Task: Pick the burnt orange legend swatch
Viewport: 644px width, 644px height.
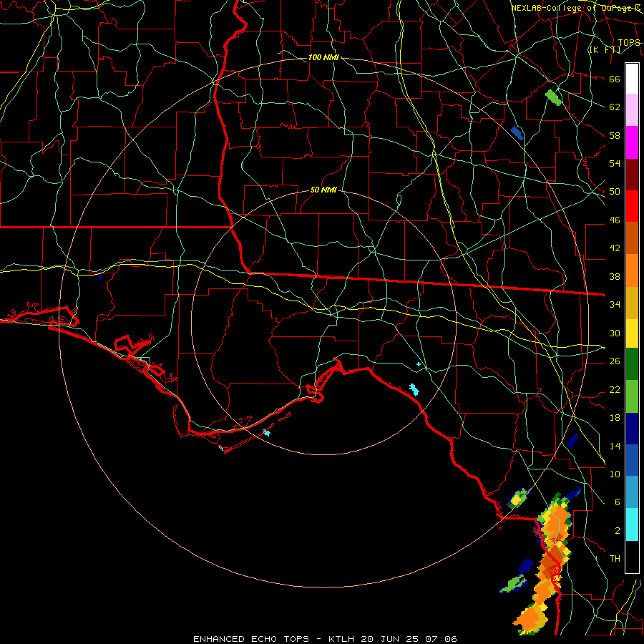Action: [x=632, y=238]
